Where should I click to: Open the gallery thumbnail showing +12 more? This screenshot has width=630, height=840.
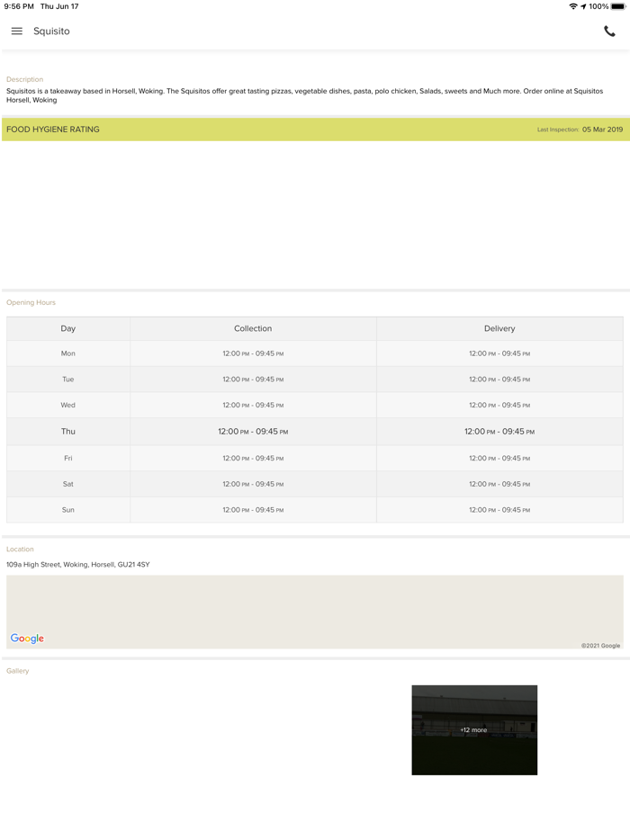click(x=474, y=729)
